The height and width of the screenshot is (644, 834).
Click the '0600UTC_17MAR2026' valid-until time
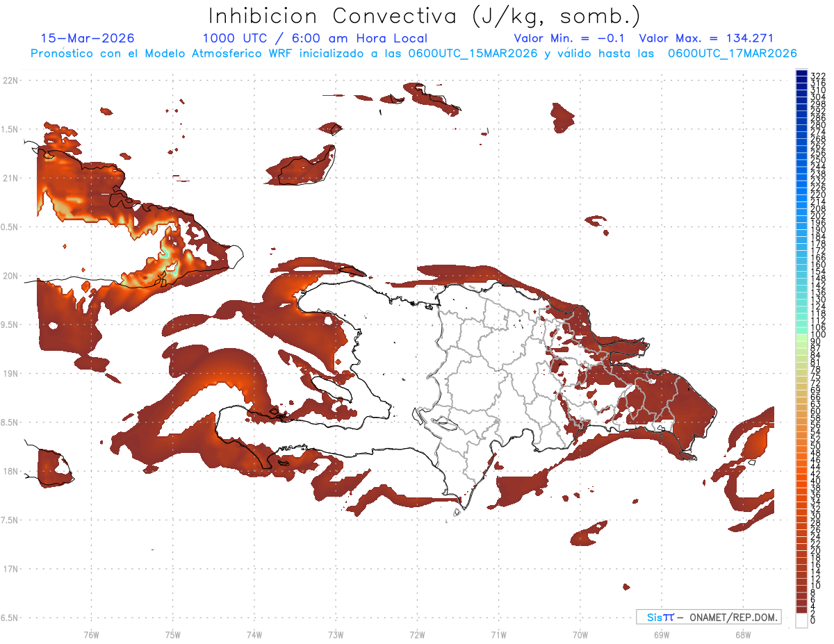(732, 53)
